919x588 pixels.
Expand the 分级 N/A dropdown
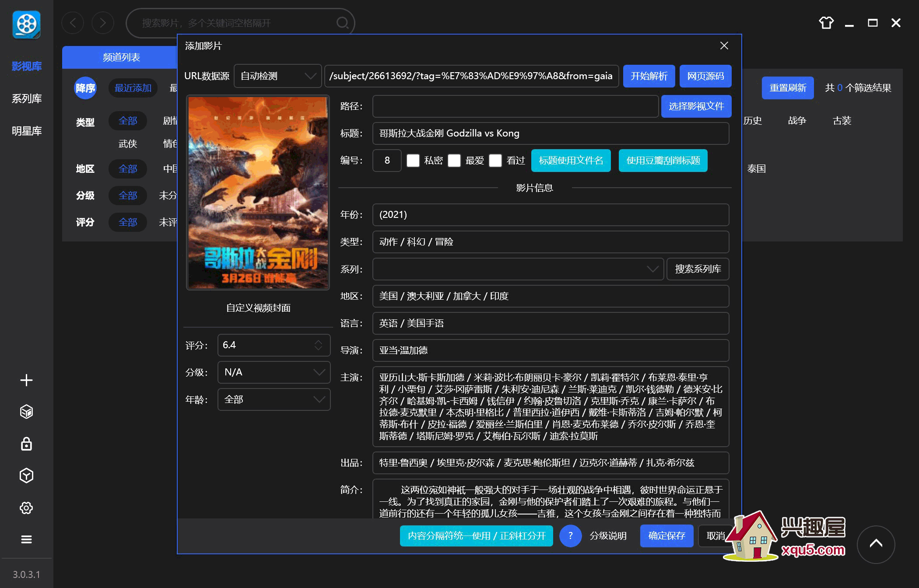(x=274, y=372)
